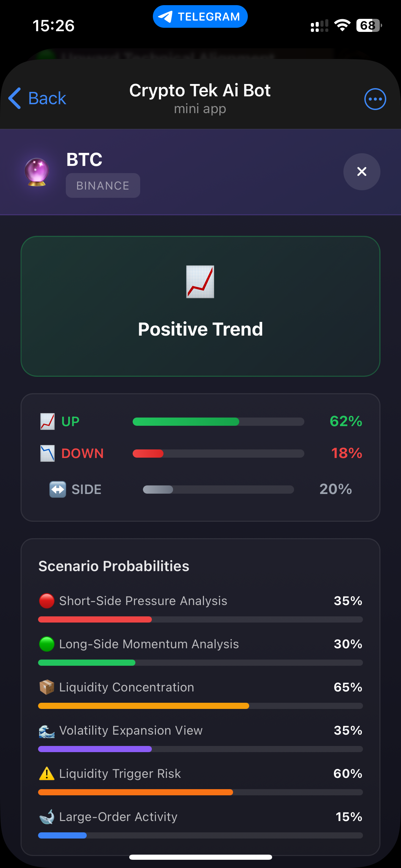401x868 pixels.
Task: Tap the left-right arrow icon beside SIDE
Action: pos(58,490)
